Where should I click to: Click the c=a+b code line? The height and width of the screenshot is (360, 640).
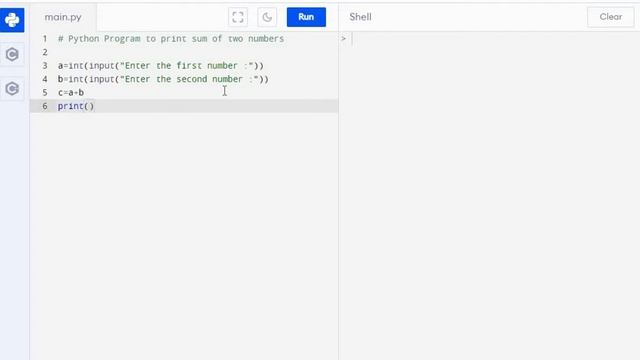71,93
